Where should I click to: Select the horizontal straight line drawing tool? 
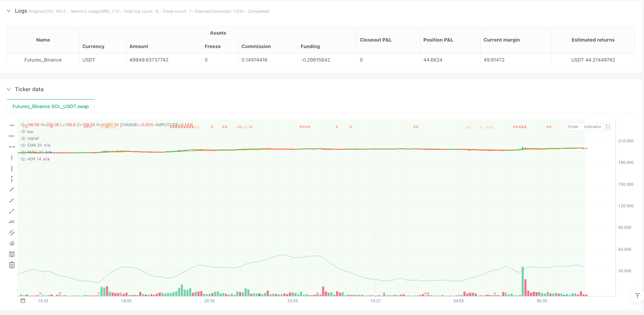(12, 125)
